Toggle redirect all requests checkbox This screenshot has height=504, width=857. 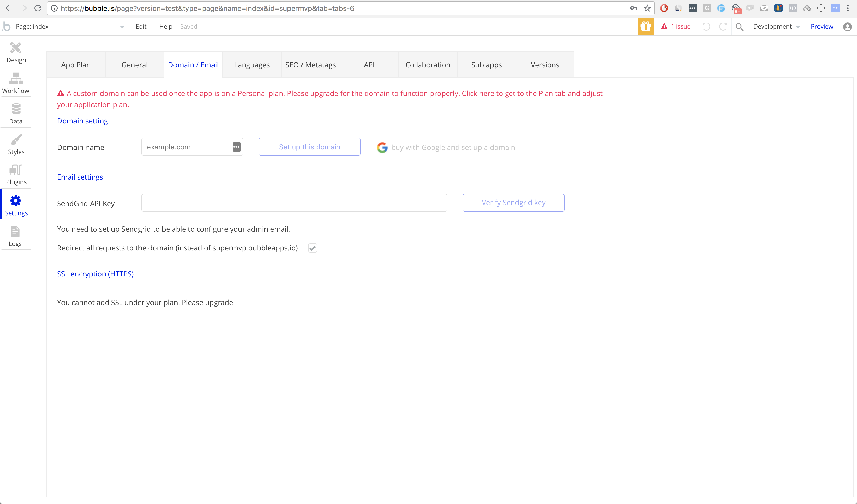click(312, 248)
